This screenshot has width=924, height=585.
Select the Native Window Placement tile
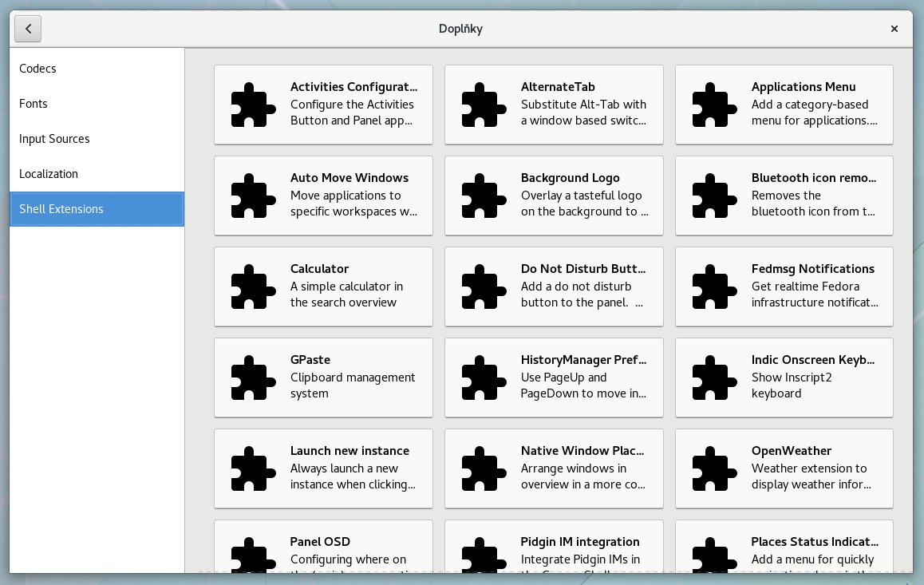click(554, 468)
